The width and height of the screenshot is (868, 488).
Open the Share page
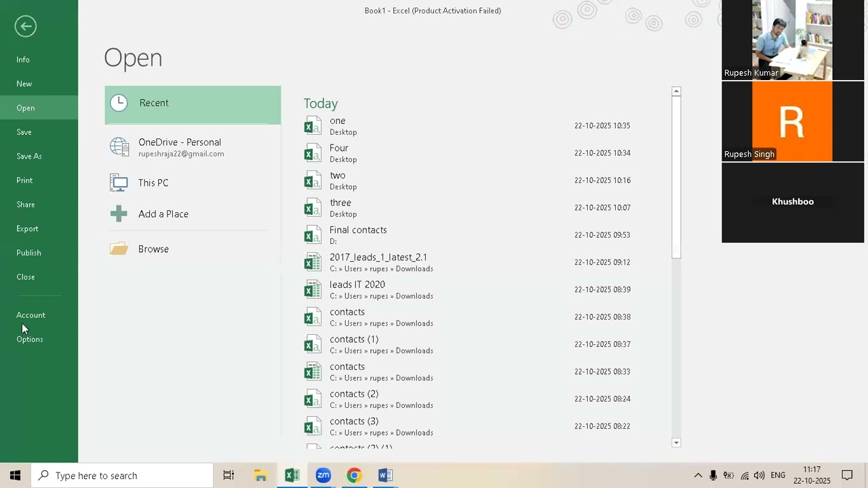click(x=26, y=205)
